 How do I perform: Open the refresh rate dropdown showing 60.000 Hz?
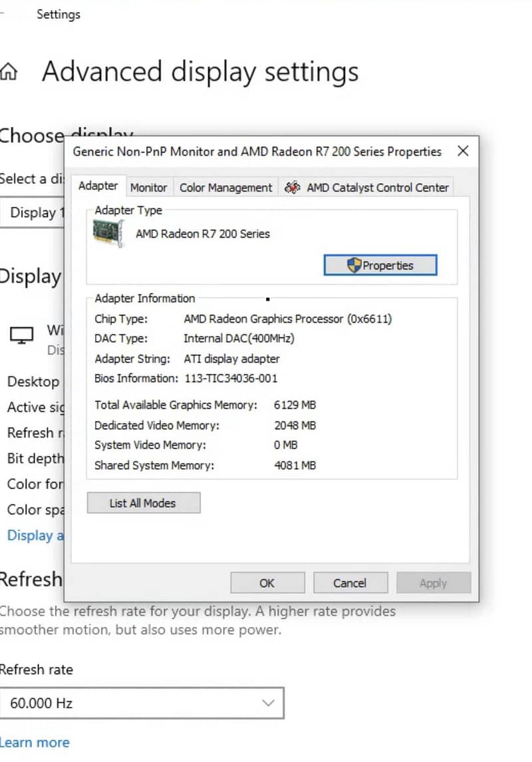pos(269,702)
